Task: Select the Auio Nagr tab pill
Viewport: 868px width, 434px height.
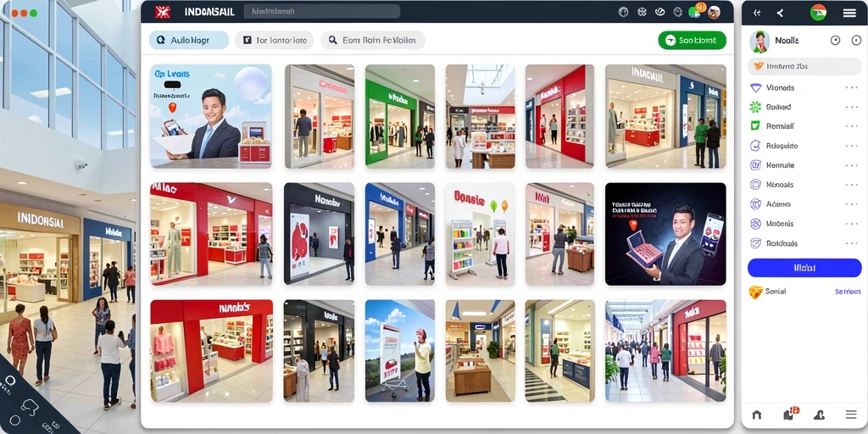Action: [189, 41]
